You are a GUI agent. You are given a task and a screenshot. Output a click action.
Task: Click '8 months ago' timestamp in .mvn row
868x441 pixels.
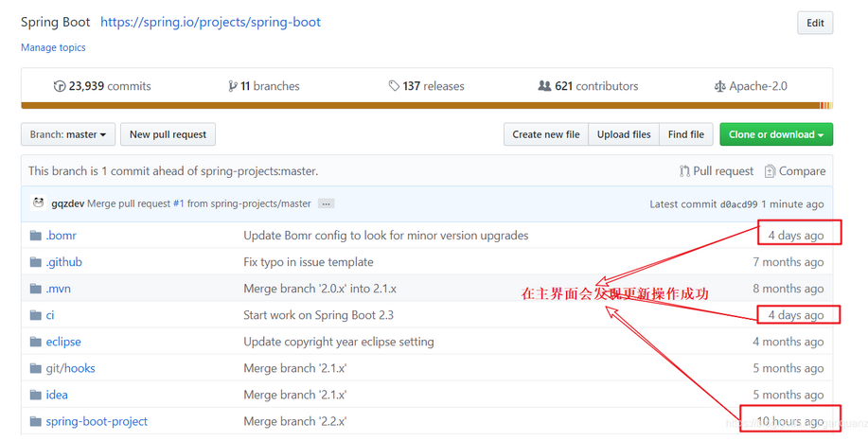click(x=788, y=289)
